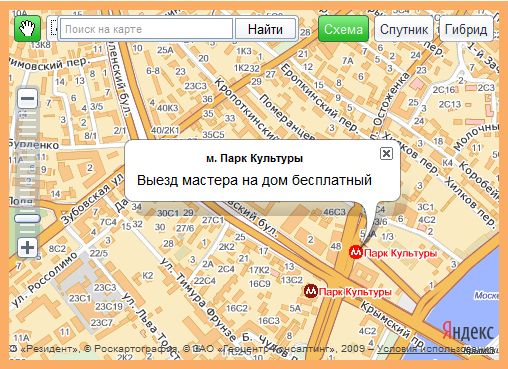Click the Померанцев street label
Viewport: 508px width, 369px height.
(x=287, y=117)
